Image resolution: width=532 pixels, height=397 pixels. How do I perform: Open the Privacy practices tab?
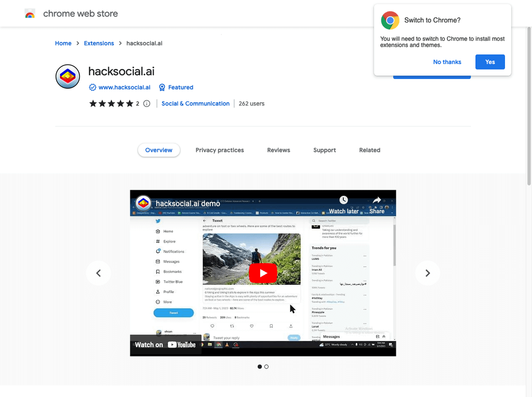tap(220, 150)
